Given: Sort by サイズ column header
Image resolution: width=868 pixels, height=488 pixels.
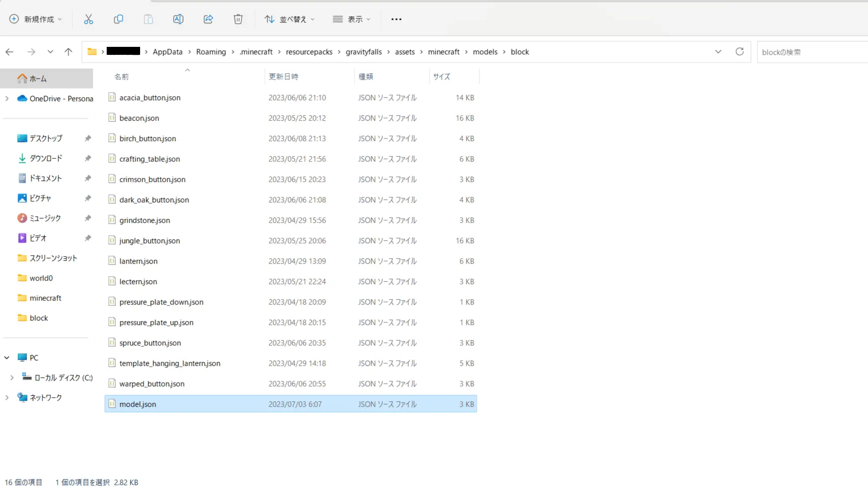Looking at the screenshot, I should (x=441, y=76).
